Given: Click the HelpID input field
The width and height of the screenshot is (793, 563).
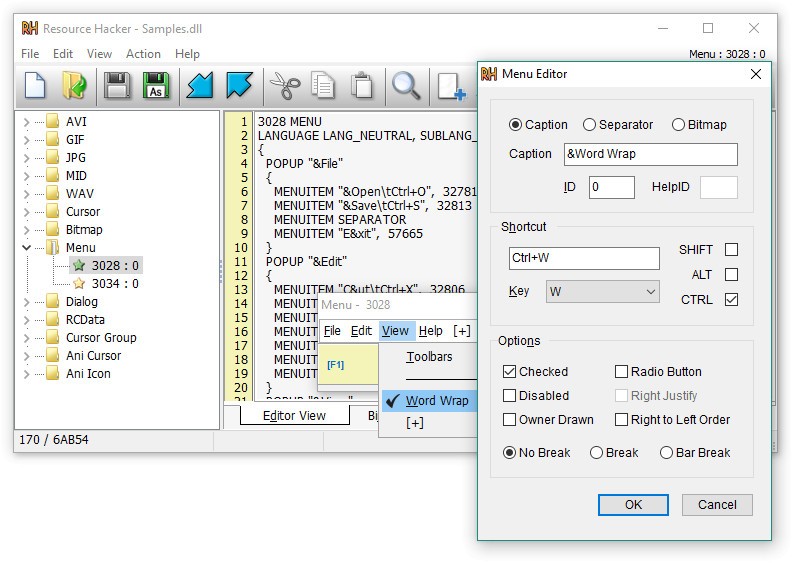Looking at the screenshot, I should coord(719,187).
